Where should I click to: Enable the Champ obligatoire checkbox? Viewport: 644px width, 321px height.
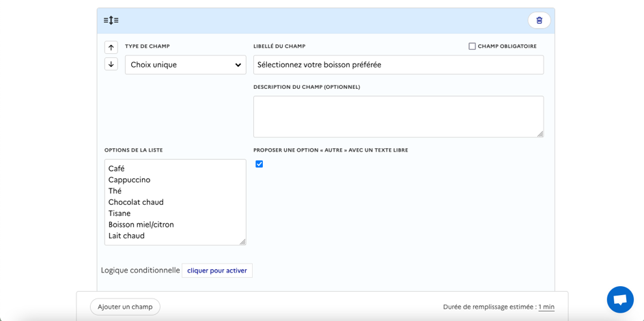(x=472, y=46)
